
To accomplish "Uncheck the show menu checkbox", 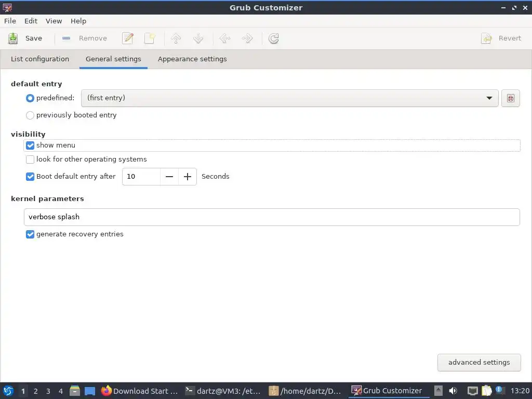I will pos(30,145).
